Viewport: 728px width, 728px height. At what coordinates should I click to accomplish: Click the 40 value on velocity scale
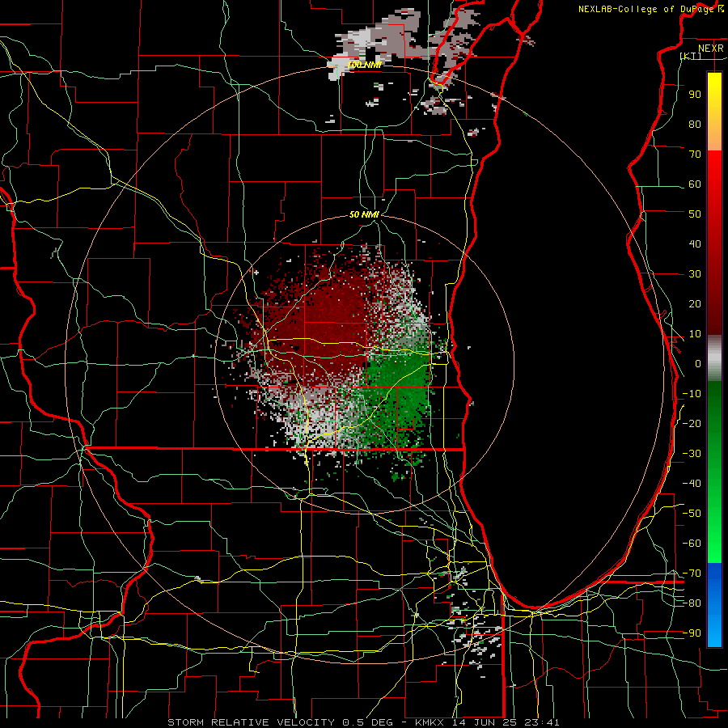[695, 243]
